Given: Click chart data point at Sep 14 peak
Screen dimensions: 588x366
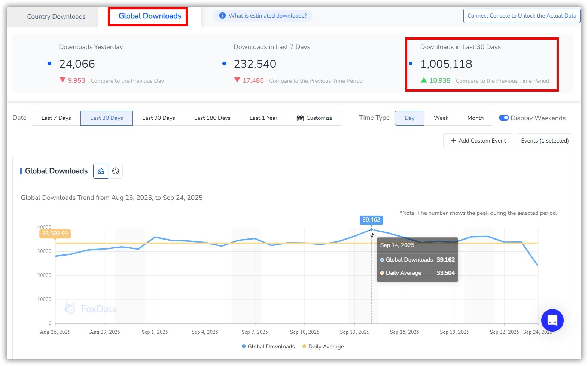Looking at the screenshot, I should point(371,230).
